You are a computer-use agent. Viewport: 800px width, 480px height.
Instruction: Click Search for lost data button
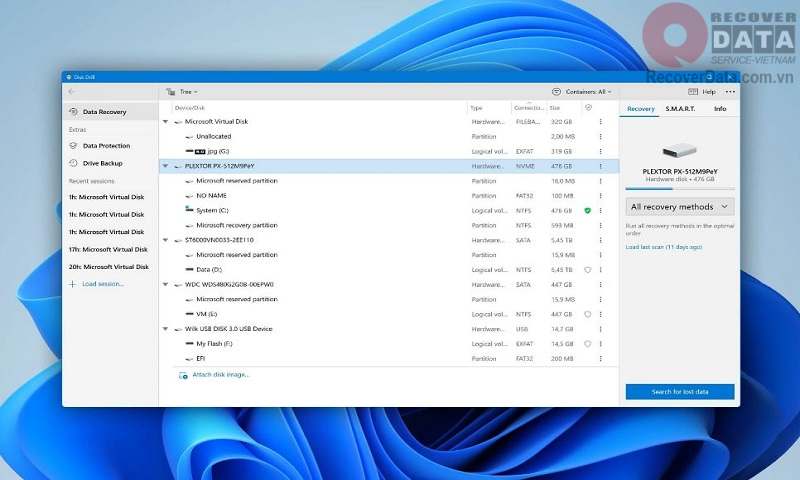click(680, 392)
